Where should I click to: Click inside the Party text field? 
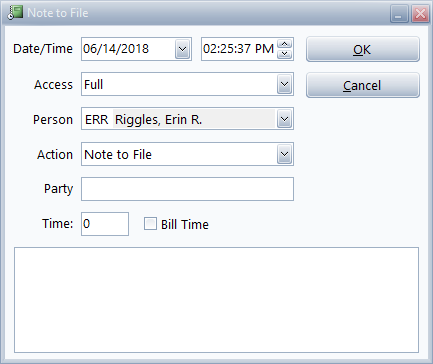(x=187, y=189)
